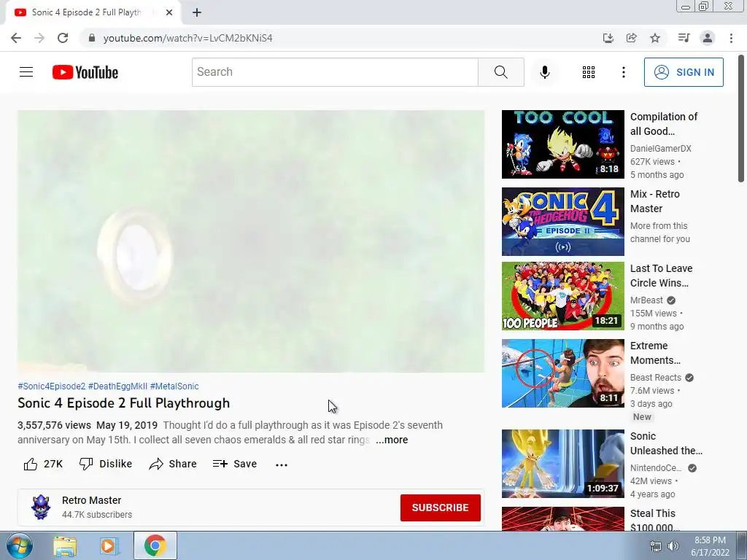Open Beast Reacts channel name
The image size is (747, 560).
pyautogui.click(x=656, y=378)
